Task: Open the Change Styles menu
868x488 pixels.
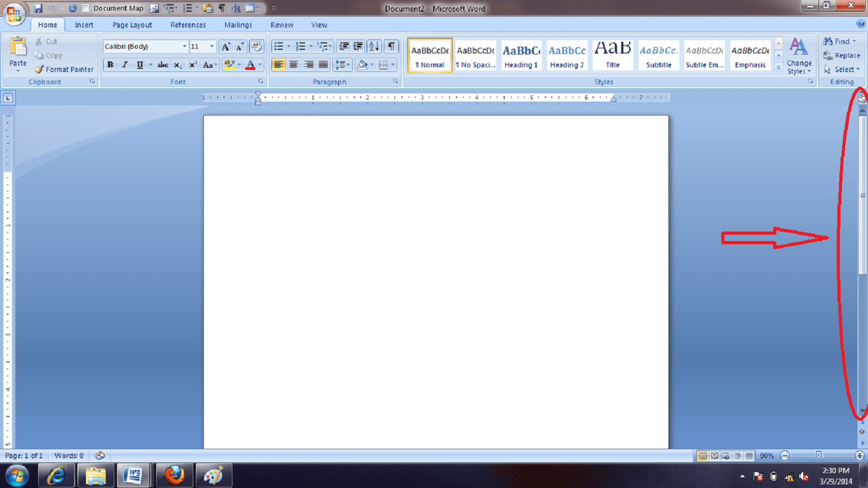Action: click(x=799, y=56)
